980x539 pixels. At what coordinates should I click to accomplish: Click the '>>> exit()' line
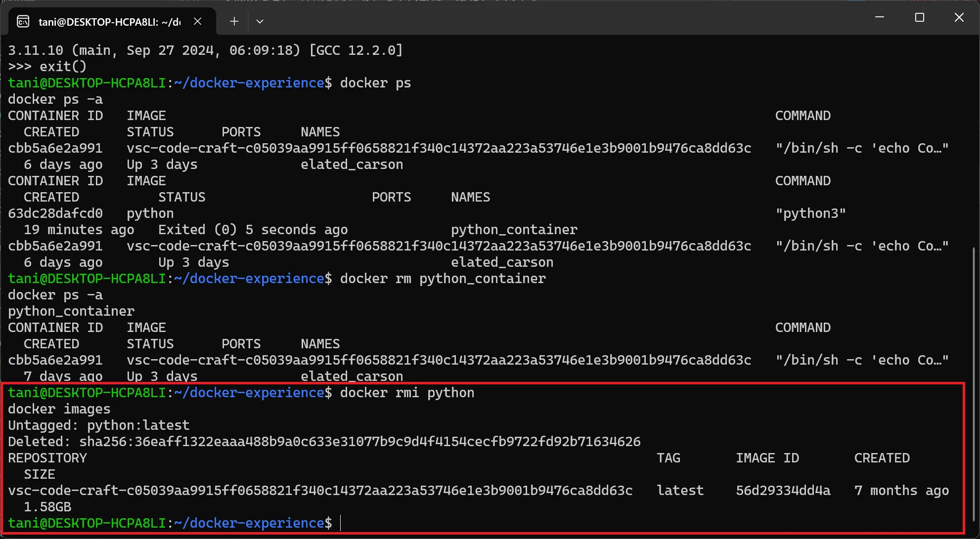(x=47, y=67)
